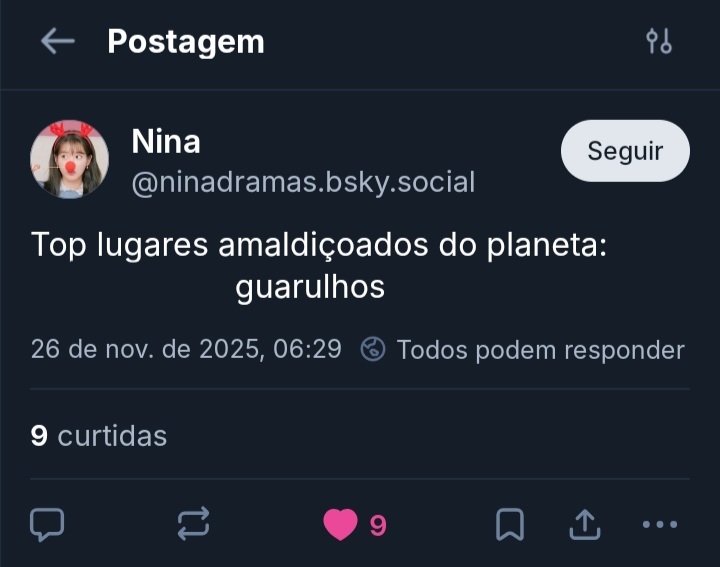Click the timestamp 26 de nov. de 2025
The height and width of the screenshot is (567, 720).
[x=186, y=349]
